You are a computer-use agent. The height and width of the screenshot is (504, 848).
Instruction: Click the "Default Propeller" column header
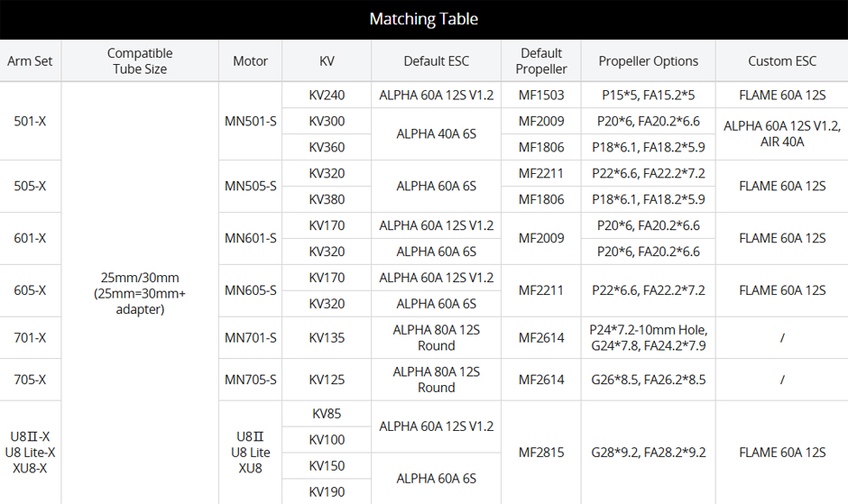click(540, 61)
